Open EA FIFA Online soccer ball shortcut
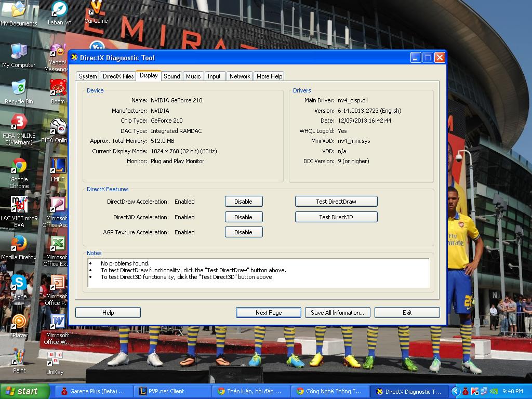 (x=58, y=130)
